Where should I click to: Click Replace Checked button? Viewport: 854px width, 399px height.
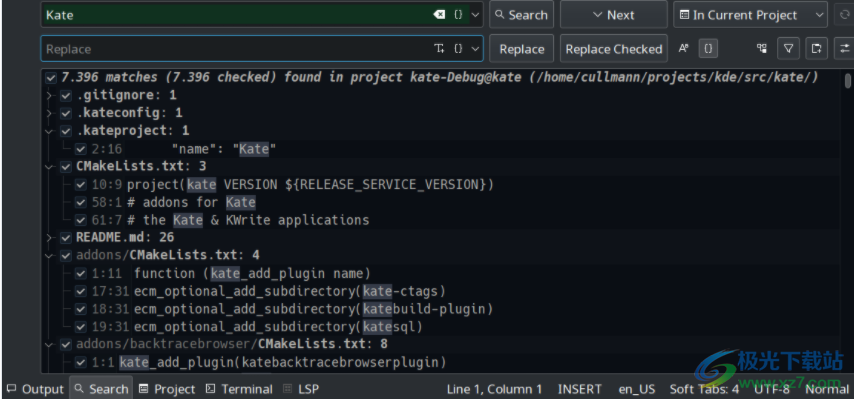(x=614, y=48)
